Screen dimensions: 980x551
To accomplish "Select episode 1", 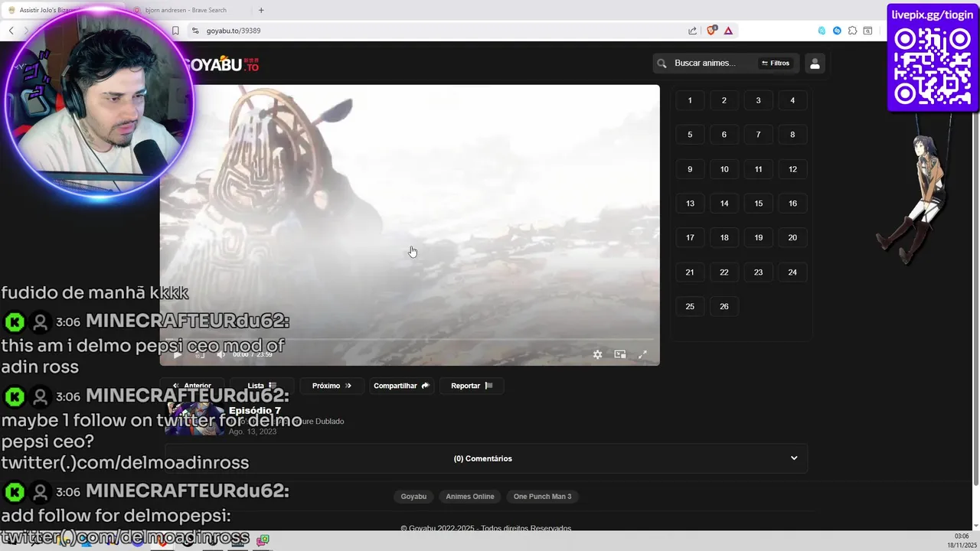I will (690, 100).
